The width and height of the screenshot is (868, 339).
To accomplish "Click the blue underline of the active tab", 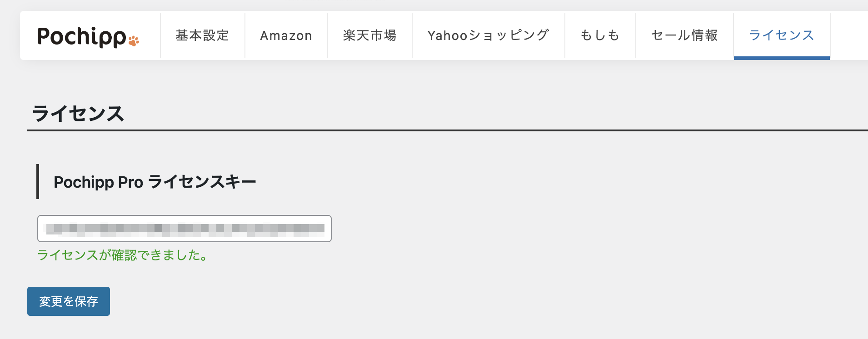I will [x=781, y=57].
